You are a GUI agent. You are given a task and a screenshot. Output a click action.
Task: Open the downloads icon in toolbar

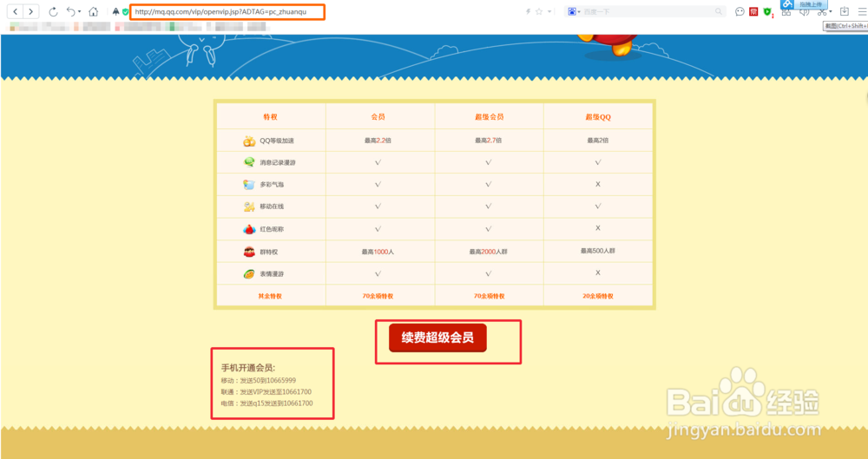point(845,11)
